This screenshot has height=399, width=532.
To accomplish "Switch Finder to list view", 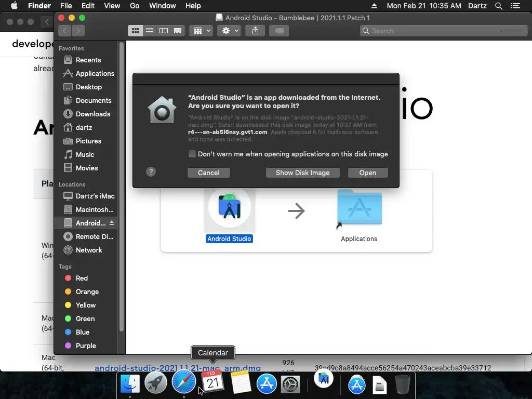I will click(149, 31).
